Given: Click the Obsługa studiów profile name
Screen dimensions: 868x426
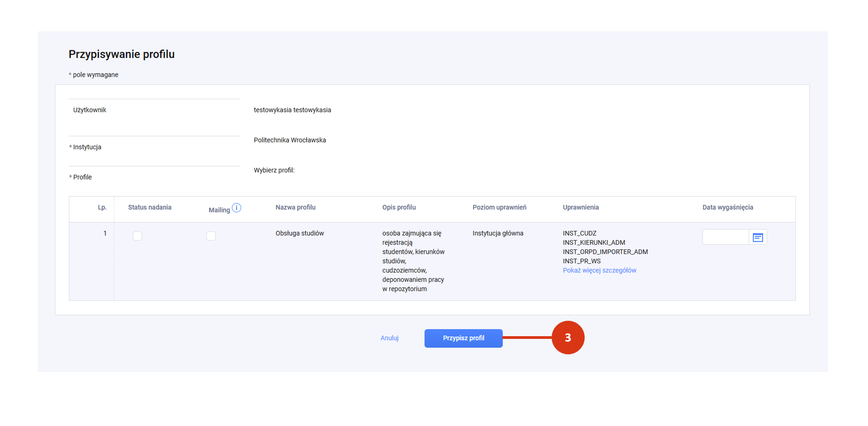Looking at the screenshot, I should pyautogui.click(x=300, y=233).
